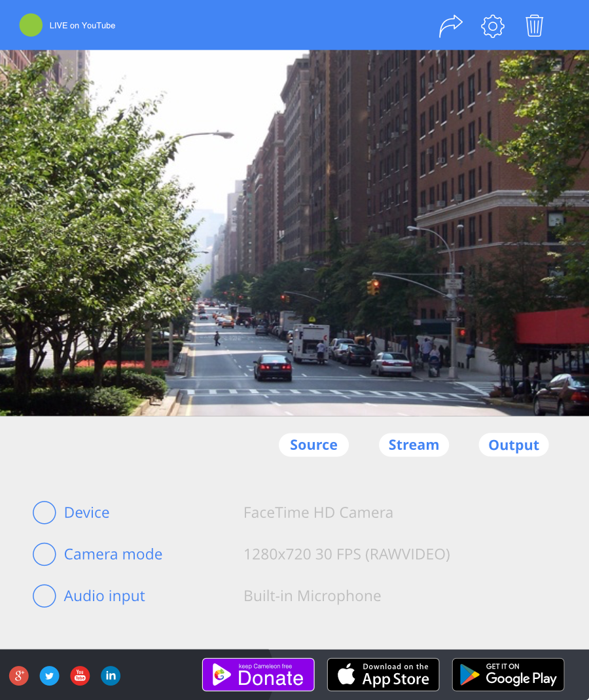Screen dimensions: 589x700
Task: Open the 1280x720 30 FPS camera mode selector
Action: pos(347,554)
